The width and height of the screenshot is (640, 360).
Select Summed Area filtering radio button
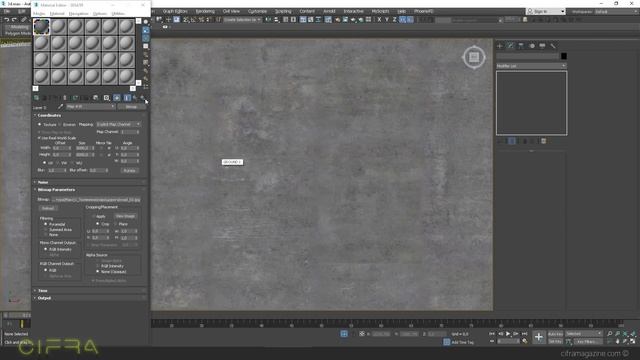(45, 229)
